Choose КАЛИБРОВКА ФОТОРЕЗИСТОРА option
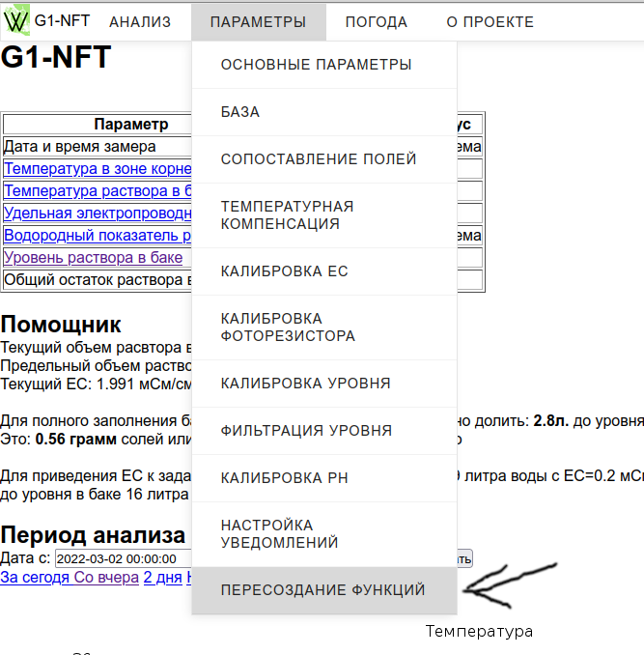This screenshot has height=655, width=644. [288, 327]
